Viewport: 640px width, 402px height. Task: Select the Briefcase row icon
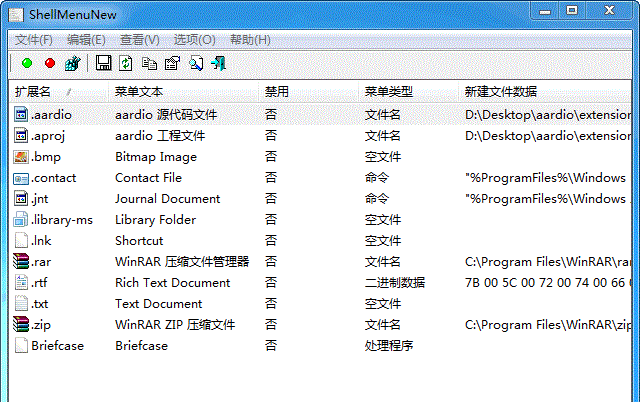(x=21, y=345)
